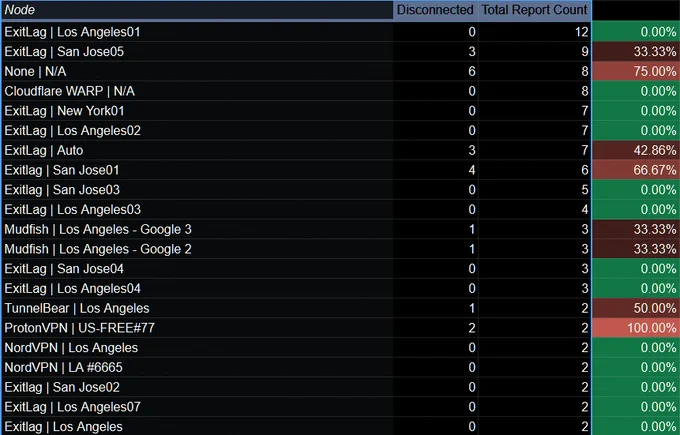Select the 50.00% cell of TunnelBear row
This screenshot has width=680, height=435.
click(636, 308)
